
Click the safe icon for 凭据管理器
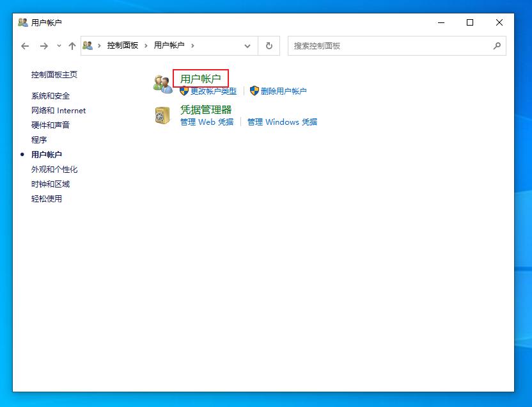point(162,115)
